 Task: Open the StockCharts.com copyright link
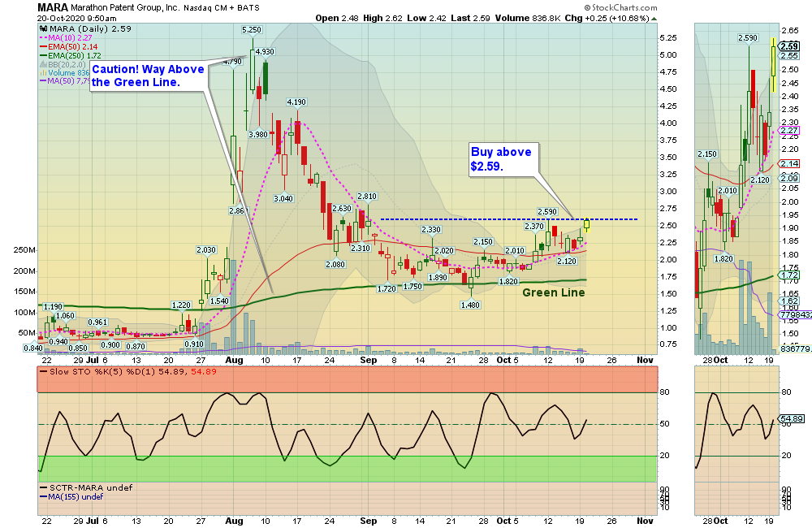point(620,8)
